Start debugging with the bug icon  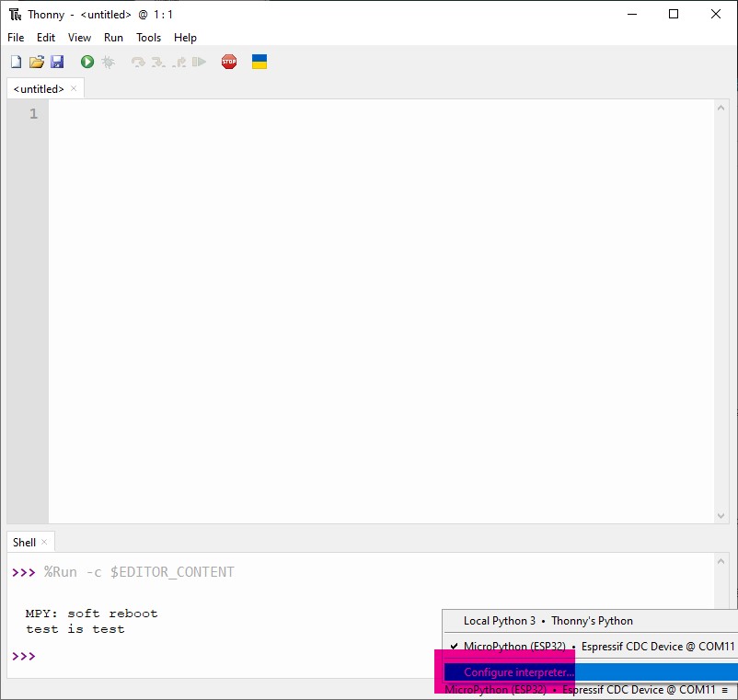click(x=108, y=61)
